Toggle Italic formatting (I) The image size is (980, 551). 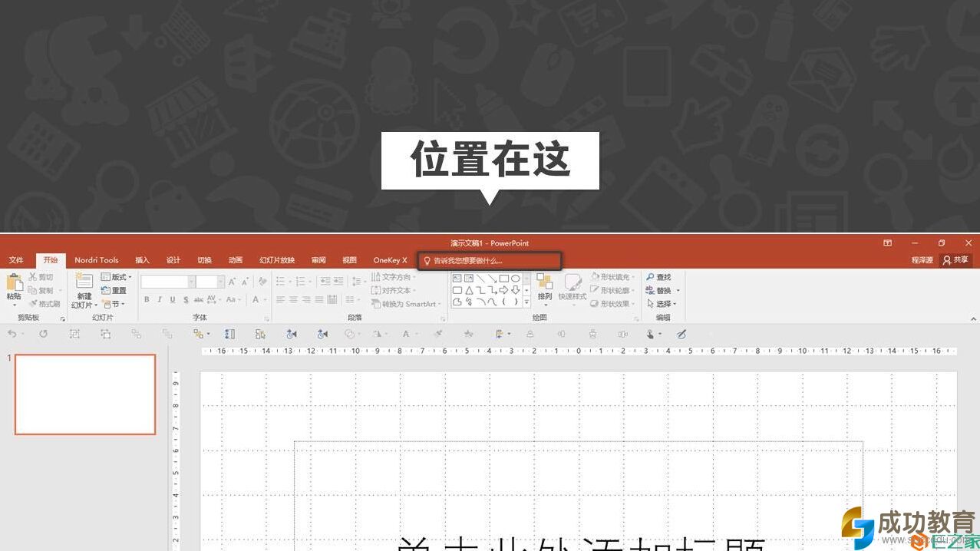click(x=160, y=300)
